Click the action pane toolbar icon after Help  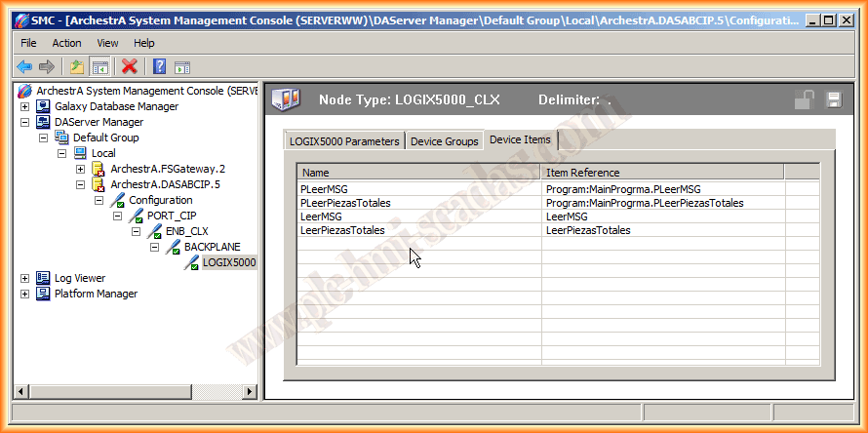coord(182,66)
